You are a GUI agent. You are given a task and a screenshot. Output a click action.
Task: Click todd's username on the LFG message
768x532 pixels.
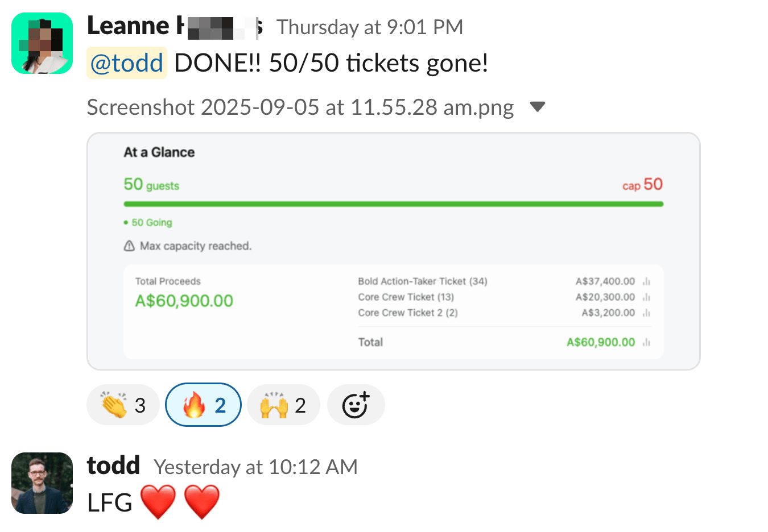point(113,465)
